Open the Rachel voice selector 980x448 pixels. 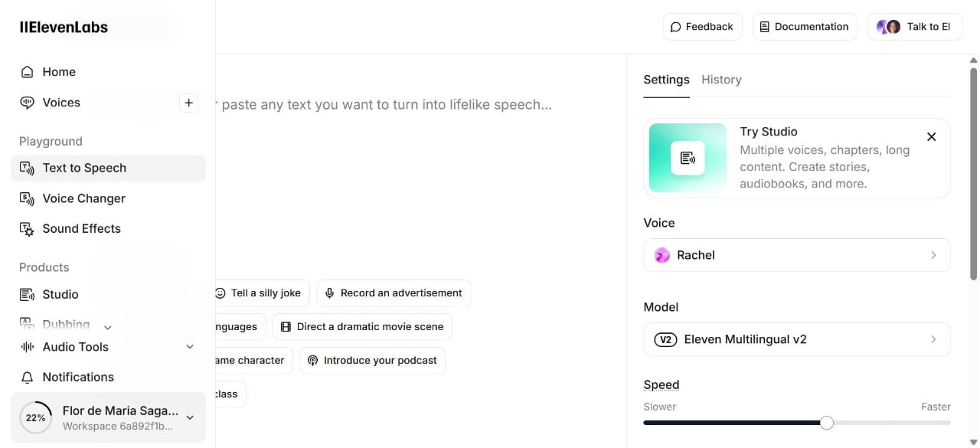pos(796,255)
